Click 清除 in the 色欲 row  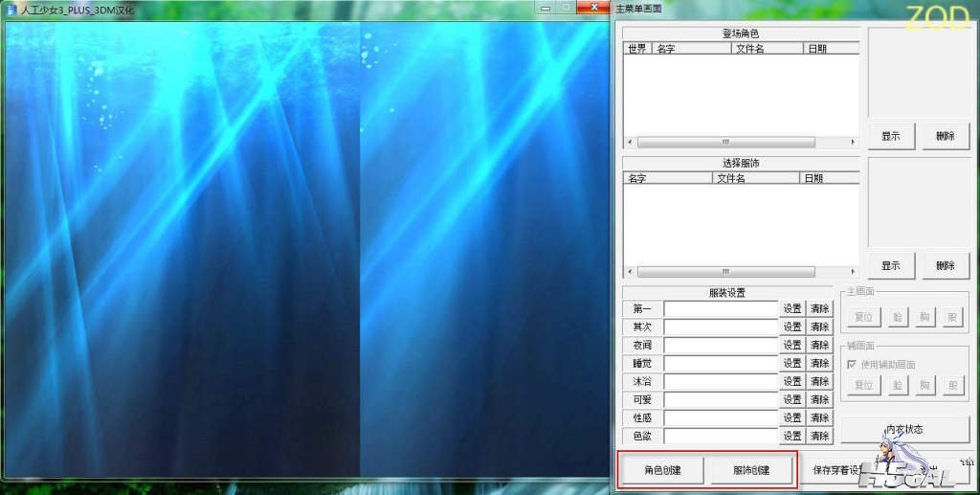819,436
